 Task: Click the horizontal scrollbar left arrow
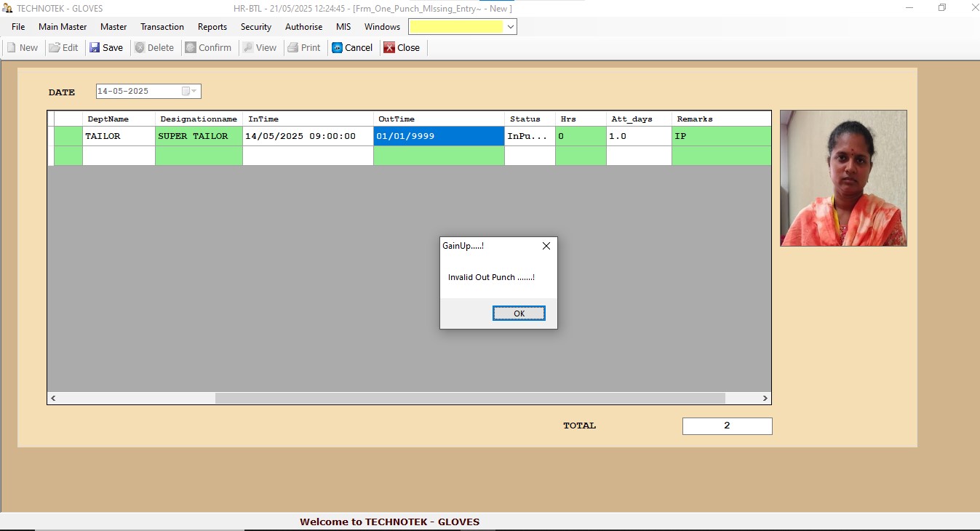point(54,399)
